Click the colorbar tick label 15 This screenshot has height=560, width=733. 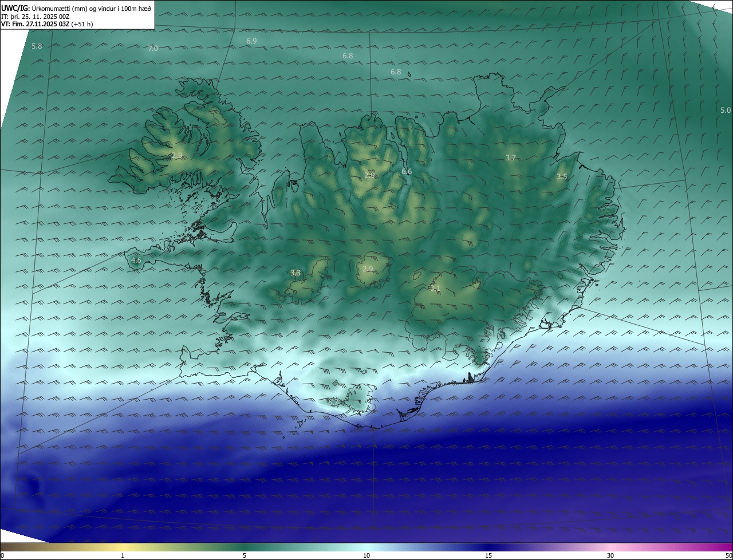point(488,555)
